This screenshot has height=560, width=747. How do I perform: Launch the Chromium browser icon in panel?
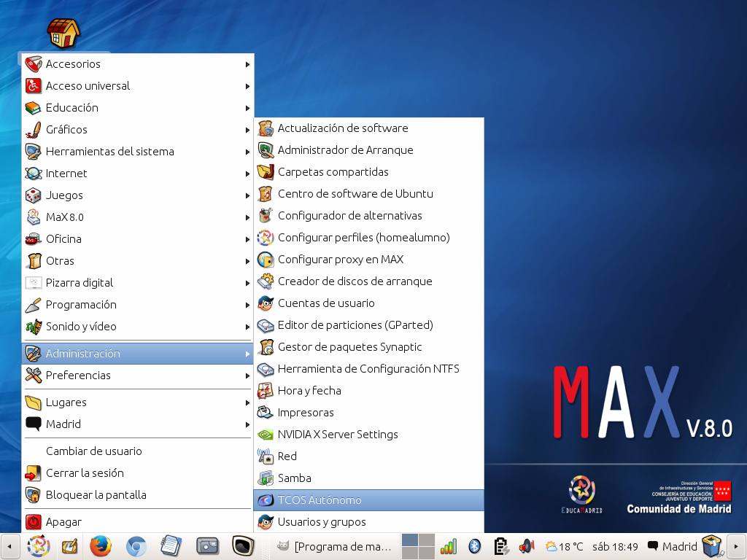point(136,545)
